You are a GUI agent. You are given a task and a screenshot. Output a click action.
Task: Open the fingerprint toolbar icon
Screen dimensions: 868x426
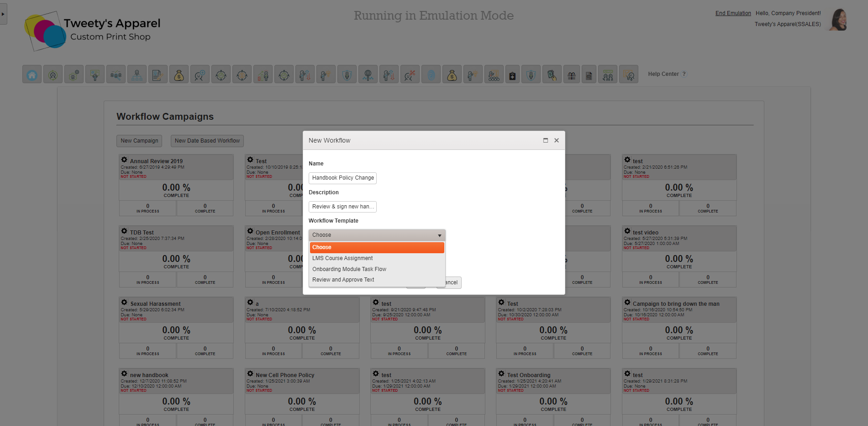(431, 74)
